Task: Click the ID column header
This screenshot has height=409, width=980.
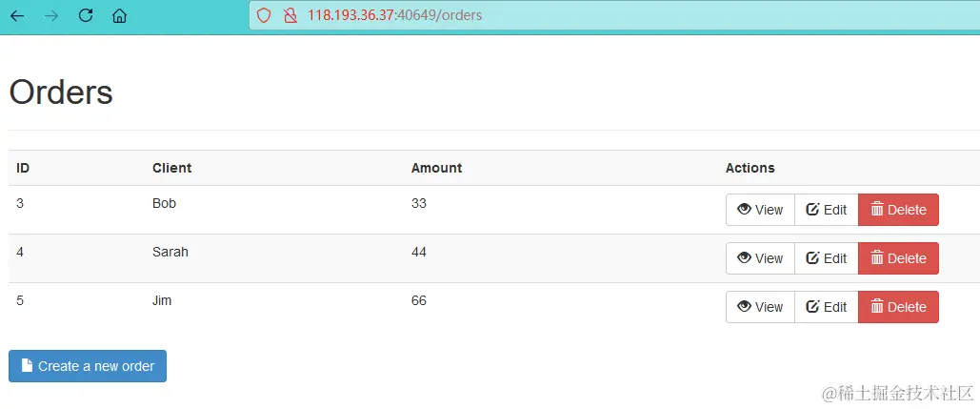Action: pyautogui.click(x=23, y=168)
